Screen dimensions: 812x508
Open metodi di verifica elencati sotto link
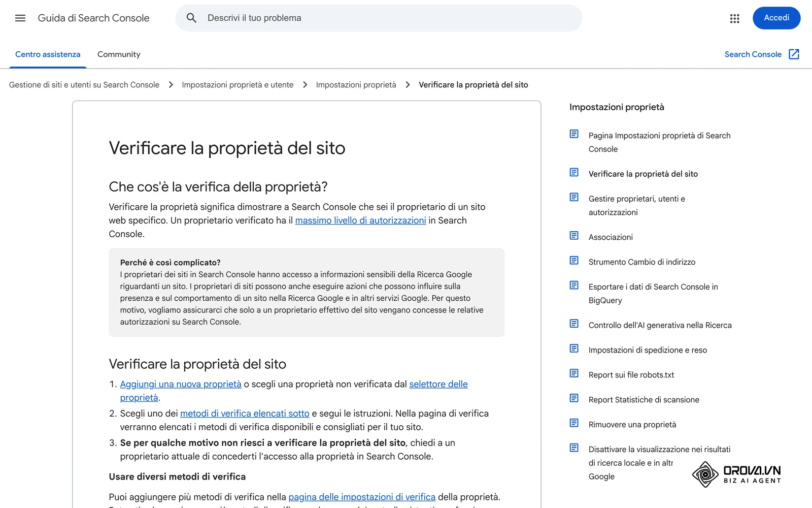(x=245, y=414)
